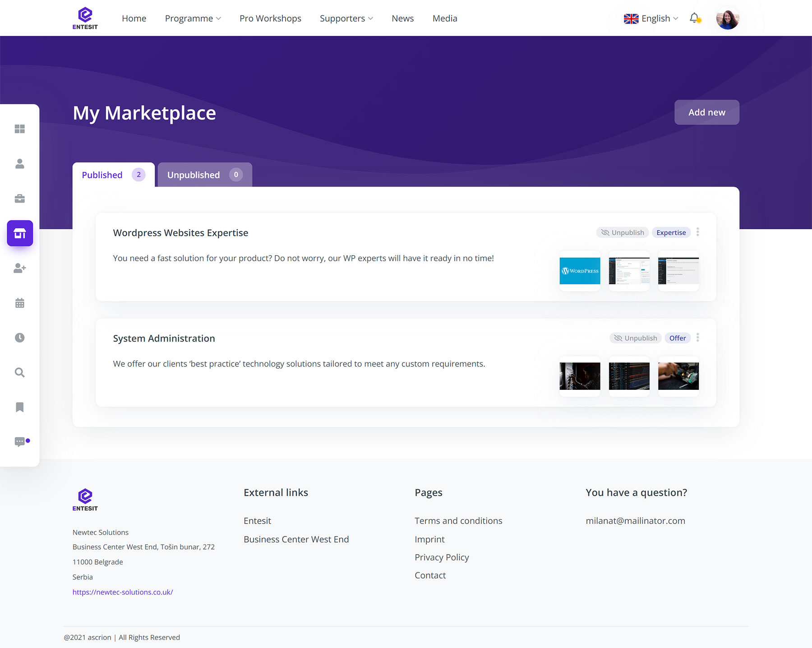Click the Add new button
Viewport: 812px width, 648px height.
(706, 112)
